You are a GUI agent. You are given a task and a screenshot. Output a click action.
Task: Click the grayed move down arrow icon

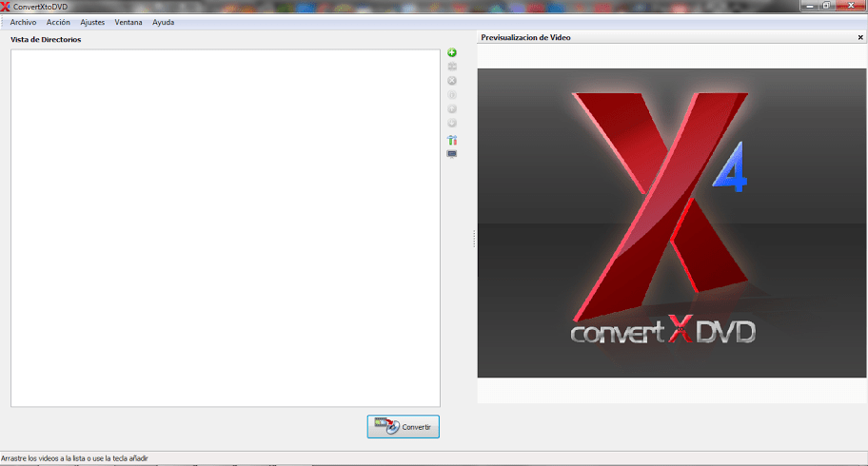[x=452, y=123]
